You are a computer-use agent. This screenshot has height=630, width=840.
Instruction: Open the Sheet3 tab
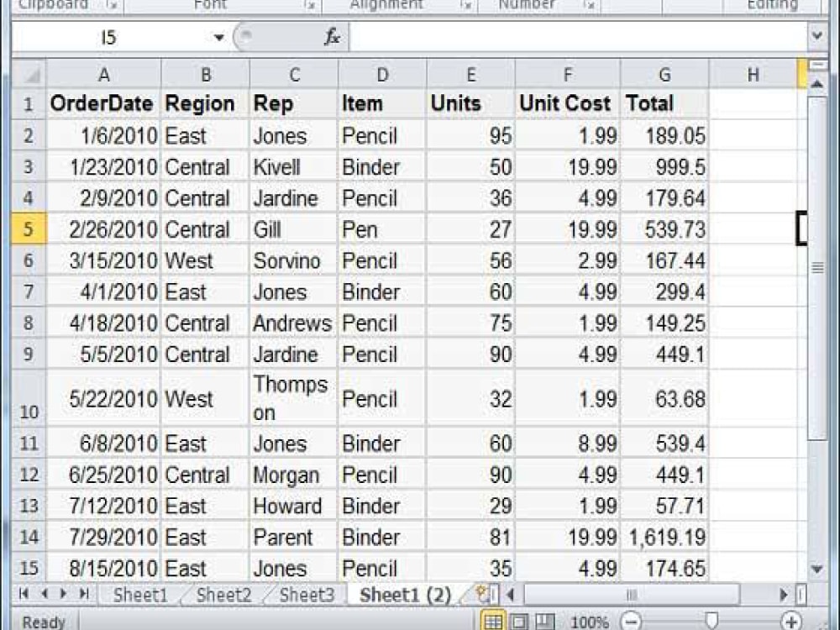click(x=307, y=595)
